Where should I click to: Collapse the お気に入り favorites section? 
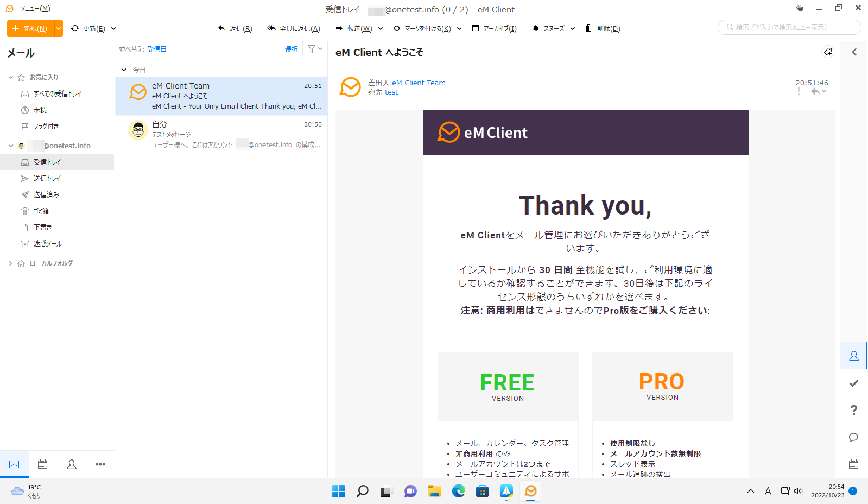11,77
